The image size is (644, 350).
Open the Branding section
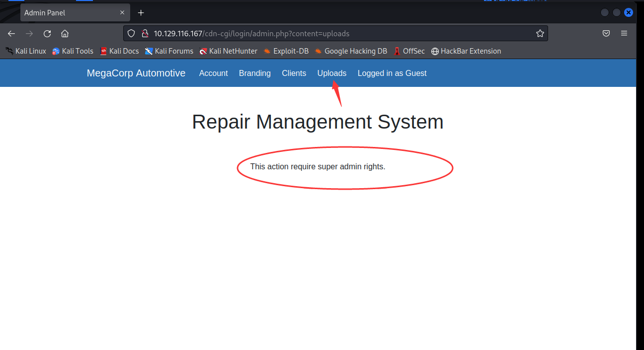255,73
